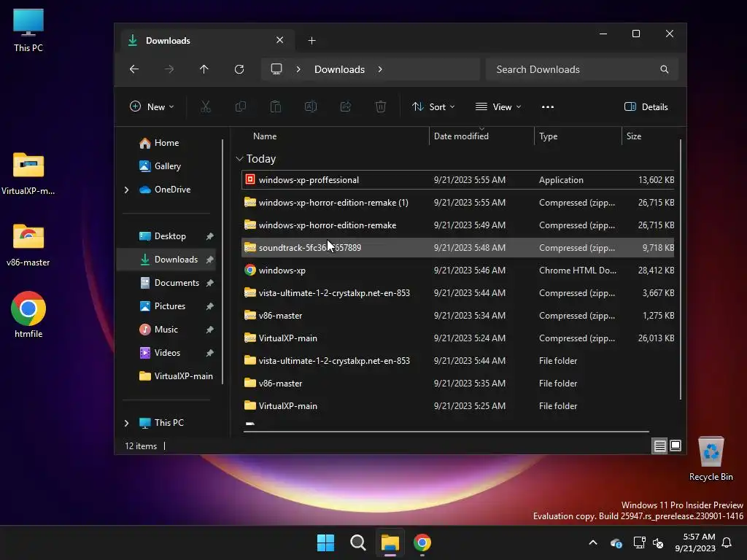The width and height of the screenshot is (747, 560).
Task: Sort by the Name column header
Action: click(333, 136)
